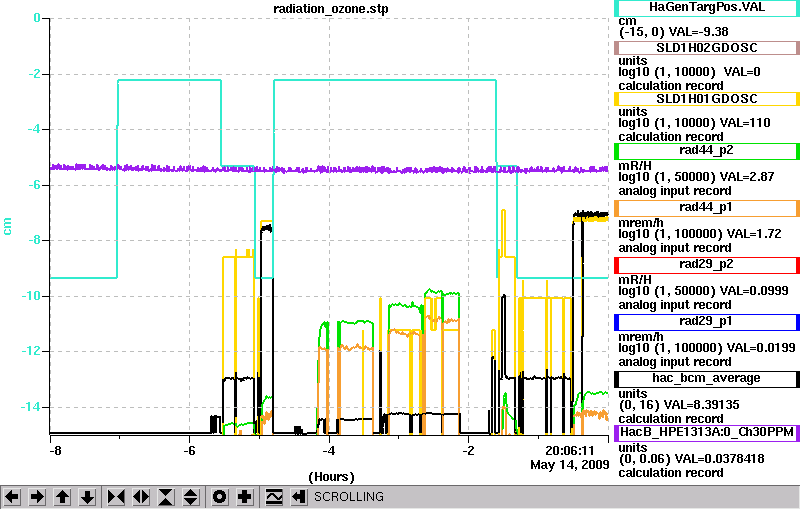800x509 pixels.
Task: Select the SLD1H01GDOSC curve legend
Action: [707, 99]
